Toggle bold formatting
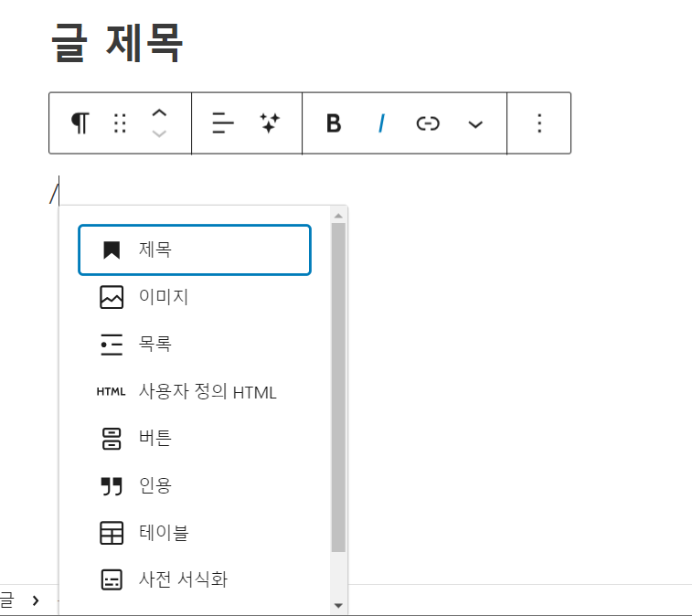 pos(334,123)
